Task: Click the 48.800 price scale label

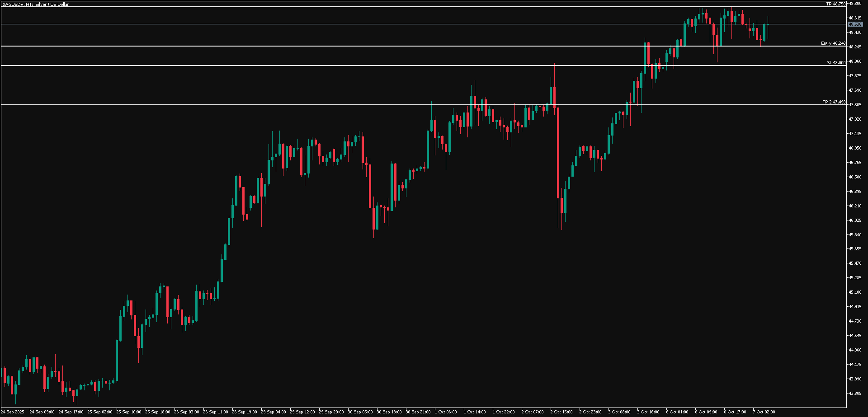Action: pos(854,4)
